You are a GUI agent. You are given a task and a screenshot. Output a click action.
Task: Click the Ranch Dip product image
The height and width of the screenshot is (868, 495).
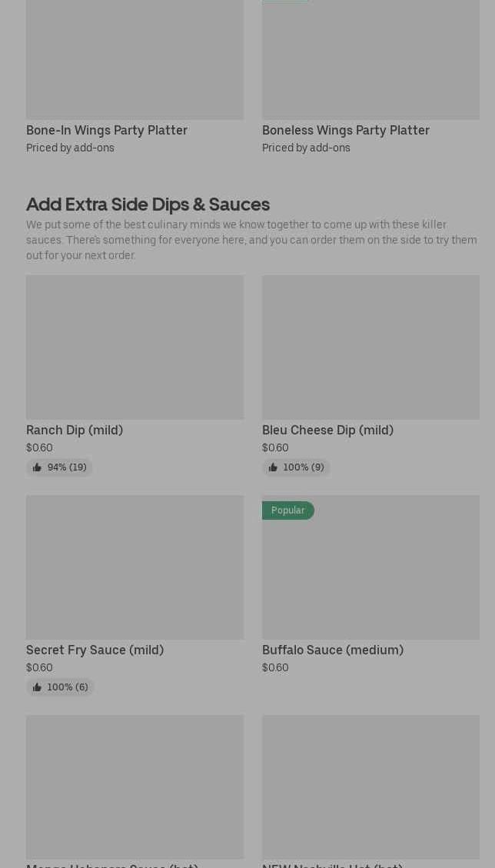[135, 348]
